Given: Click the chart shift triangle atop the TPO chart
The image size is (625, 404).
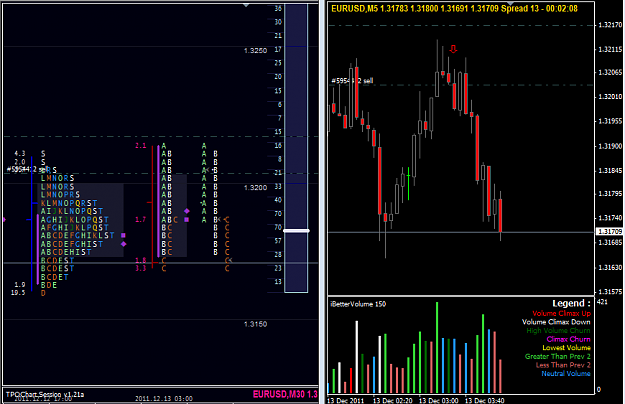Looking at the screenshot, I should 246,5.
